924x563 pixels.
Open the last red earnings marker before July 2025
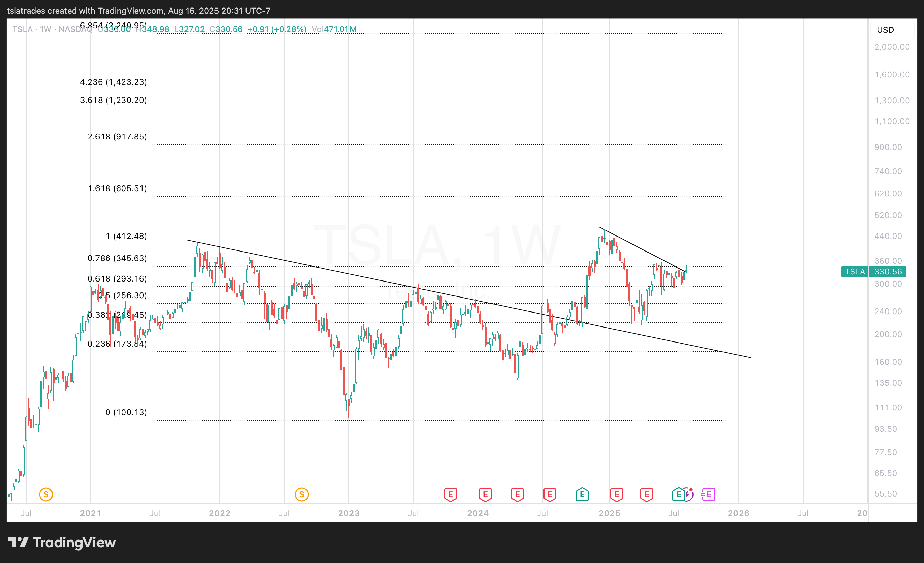646,494
